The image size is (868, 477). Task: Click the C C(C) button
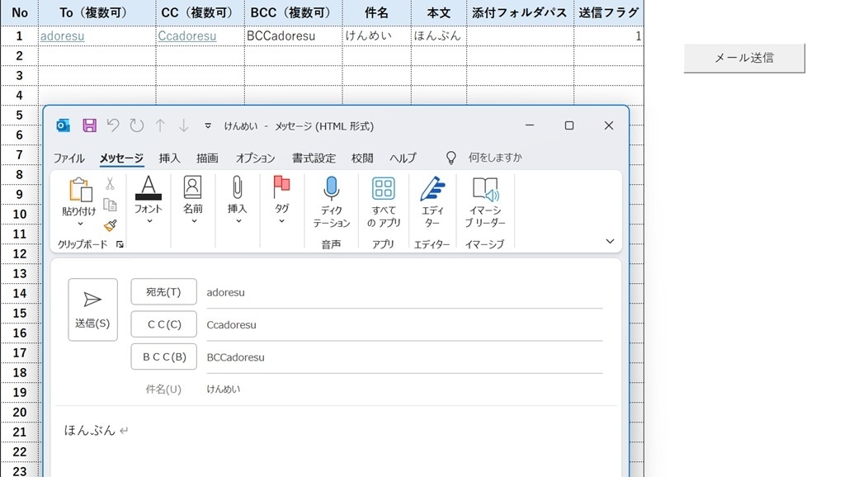coord(164,324)
